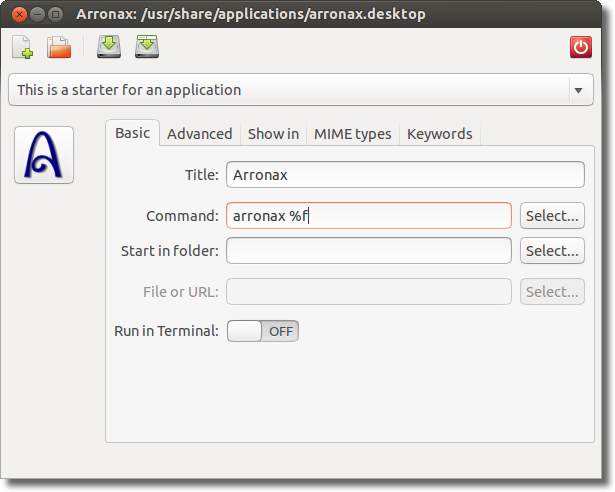
Task: Maximize the Arronax window
Action: pos(55,15)
